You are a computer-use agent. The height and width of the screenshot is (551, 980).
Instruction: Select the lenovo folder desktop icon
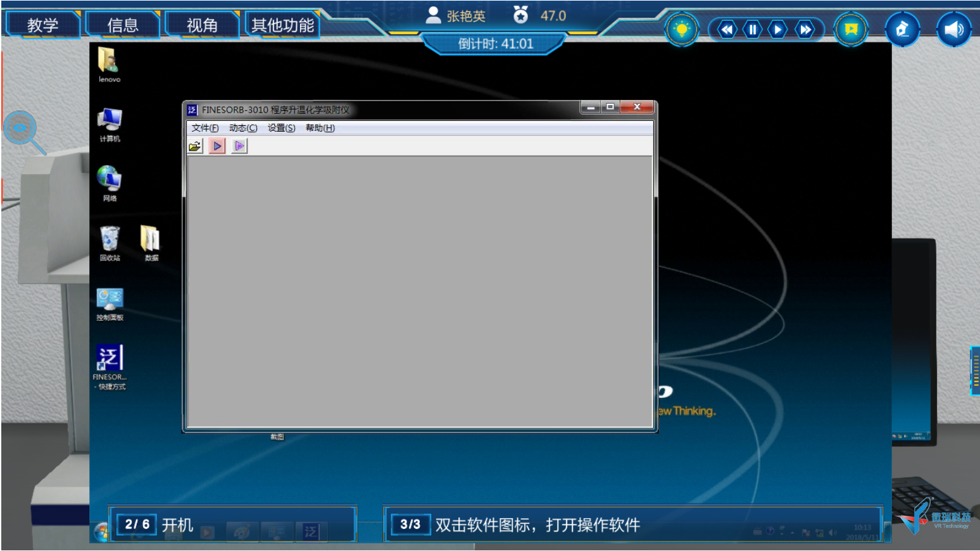click(x=109, y=65)
